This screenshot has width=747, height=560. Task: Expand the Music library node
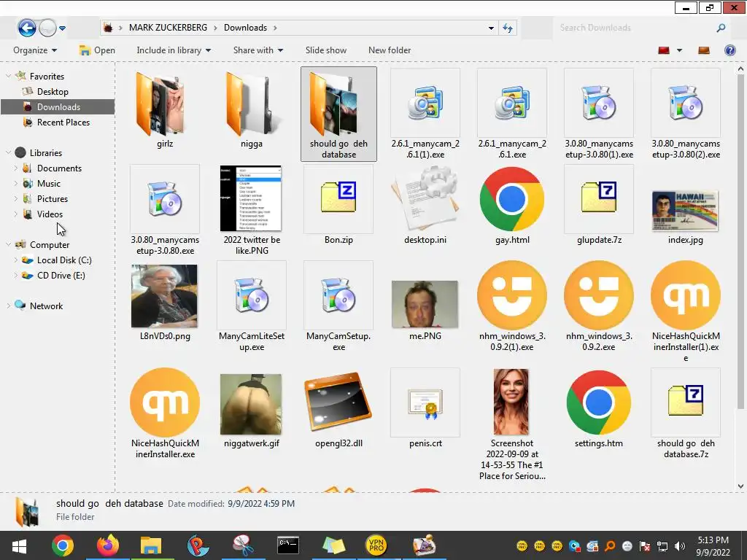coord(16,183)
